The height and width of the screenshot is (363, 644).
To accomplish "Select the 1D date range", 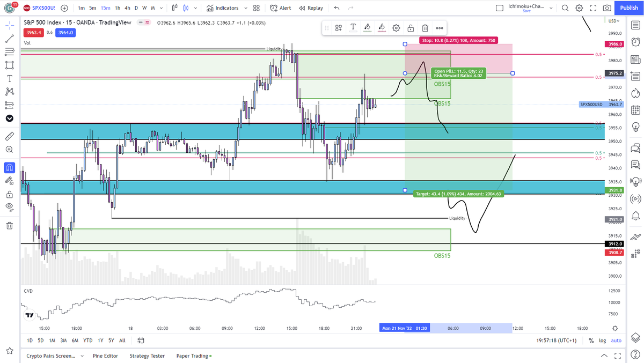I will [30, 340].
